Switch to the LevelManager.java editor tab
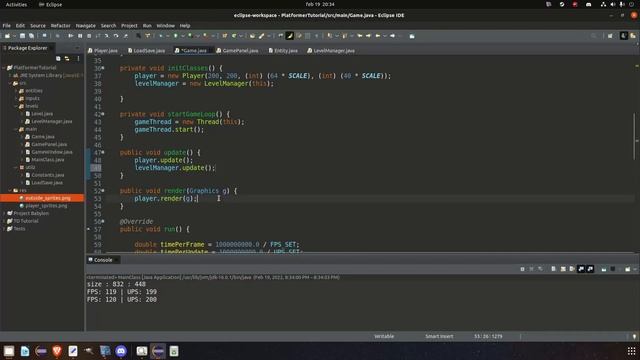The image size is (640, 360). pos(331,51)
